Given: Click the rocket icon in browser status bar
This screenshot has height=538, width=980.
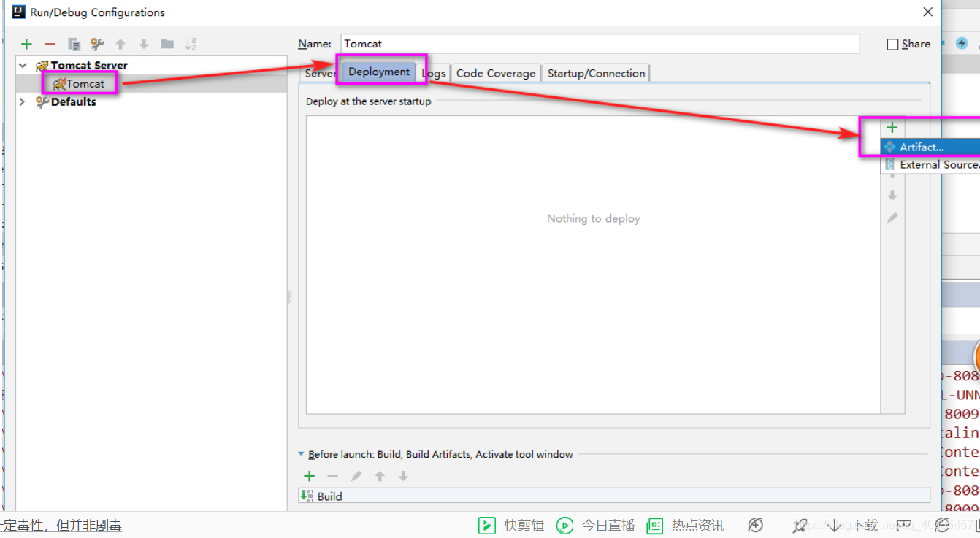Looking at the screenshot, I should tap(800, 526).
